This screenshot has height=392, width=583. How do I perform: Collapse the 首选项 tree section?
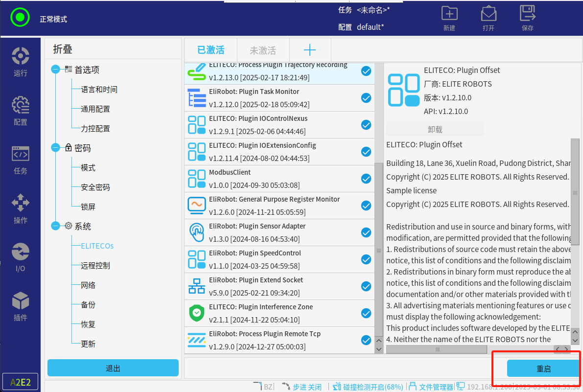point(55,70)
